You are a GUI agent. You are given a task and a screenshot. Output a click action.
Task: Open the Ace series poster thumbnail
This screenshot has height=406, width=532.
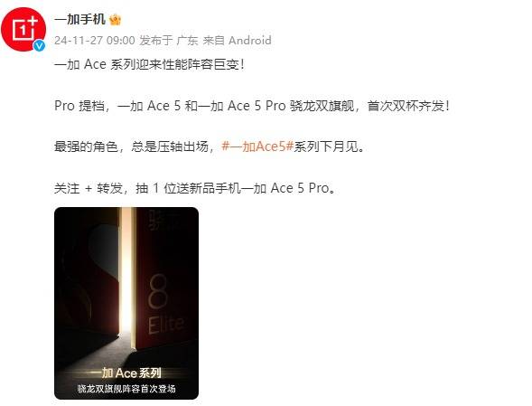tap(126, 303)
